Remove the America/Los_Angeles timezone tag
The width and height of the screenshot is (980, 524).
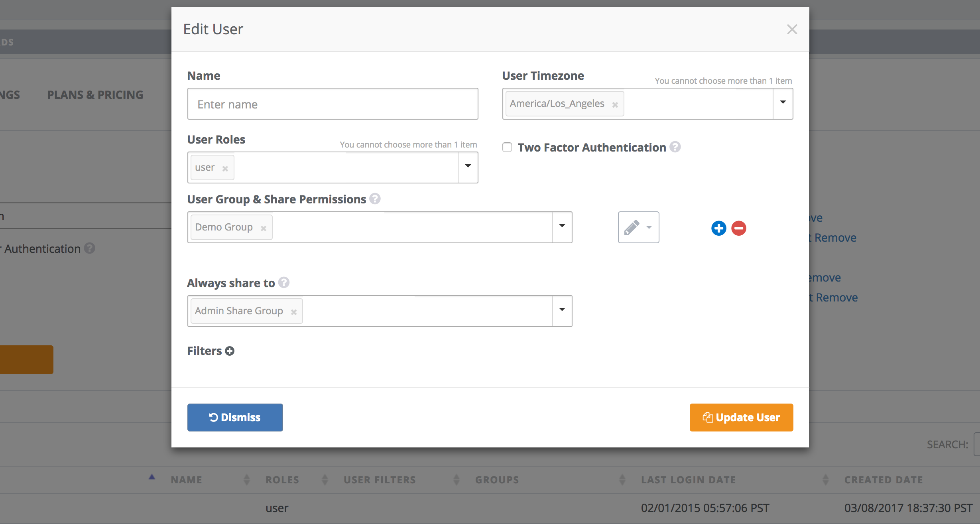coord(615,104)
